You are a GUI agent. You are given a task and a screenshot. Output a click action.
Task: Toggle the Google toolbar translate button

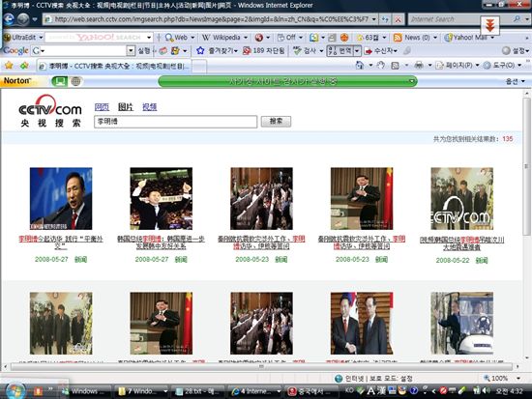(340, 51)
